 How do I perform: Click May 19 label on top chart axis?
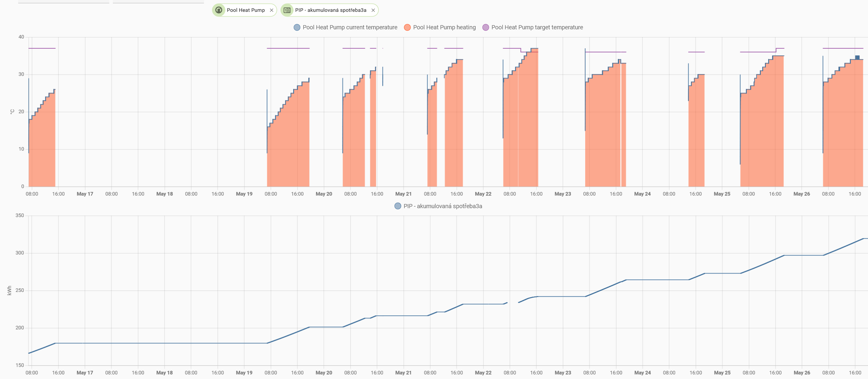(x=244, y=194)
